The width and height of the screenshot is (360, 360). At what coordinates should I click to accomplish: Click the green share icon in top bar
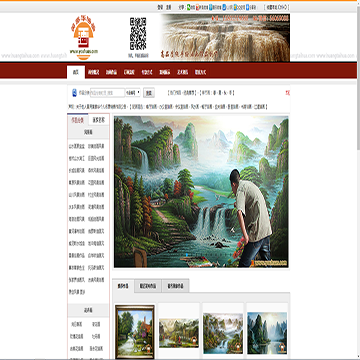pos(189,7)
